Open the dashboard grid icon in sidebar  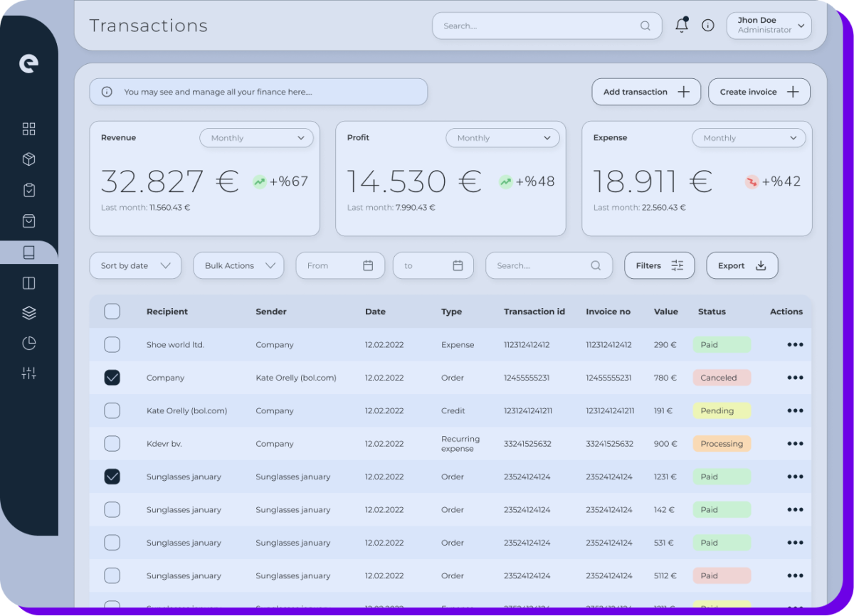tap(28, 129)
